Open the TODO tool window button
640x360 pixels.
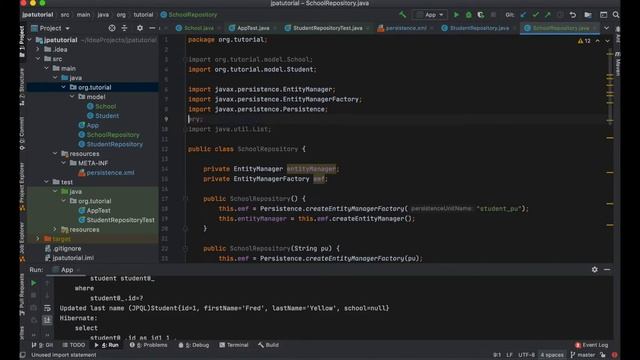pyautogui.click(x=73, y=345)
